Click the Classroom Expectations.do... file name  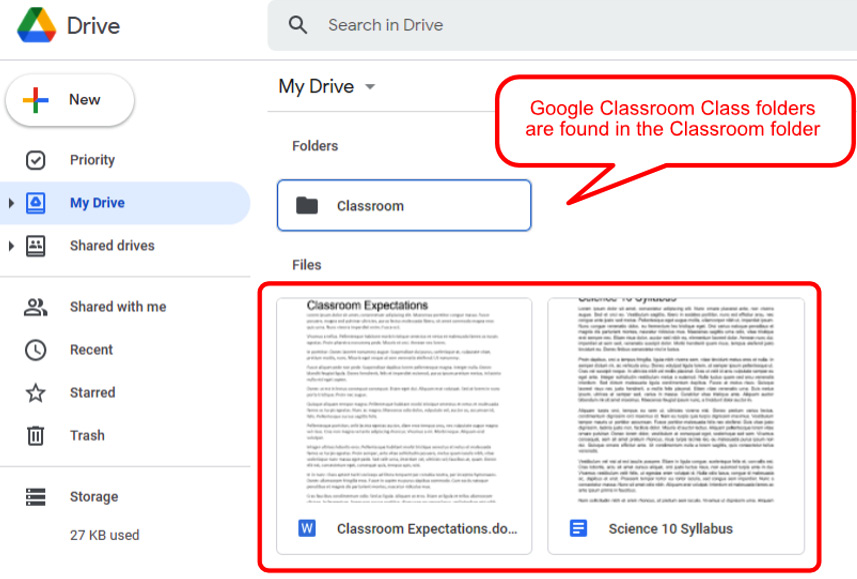point(427,529)
